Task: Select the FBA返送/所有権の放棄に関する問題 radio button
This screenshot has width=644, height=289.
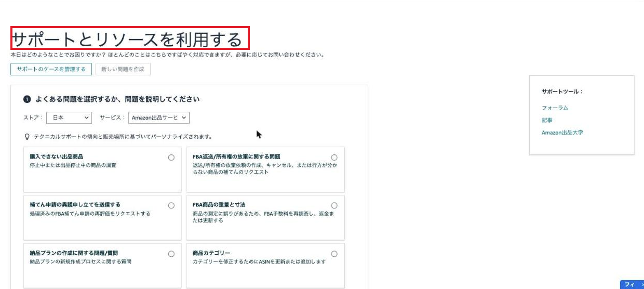Action: [334, 157]
